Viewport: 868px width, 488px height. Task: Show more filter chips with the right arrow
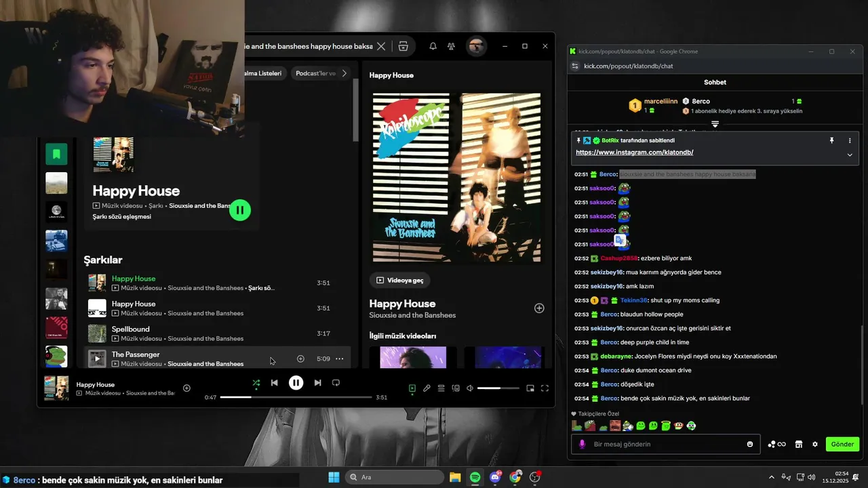(344, 73)
